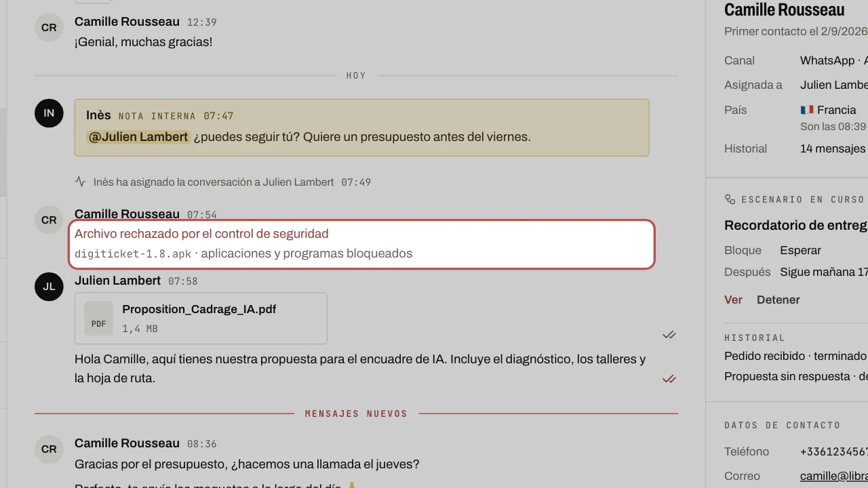Click the CR avatar beside the 07:54 message
The height and width of the screenshot is (488, 868).
[x=49, y=220]
